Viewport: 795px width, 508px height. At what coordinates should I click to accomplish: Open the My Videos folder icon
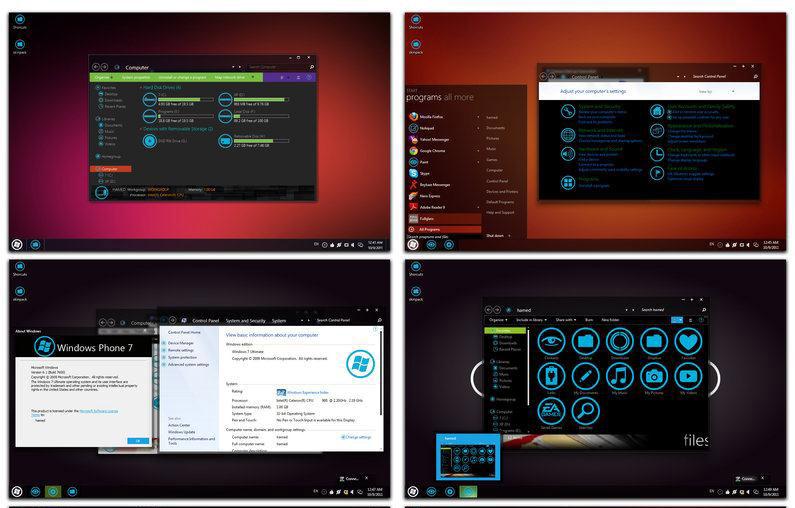687,376
